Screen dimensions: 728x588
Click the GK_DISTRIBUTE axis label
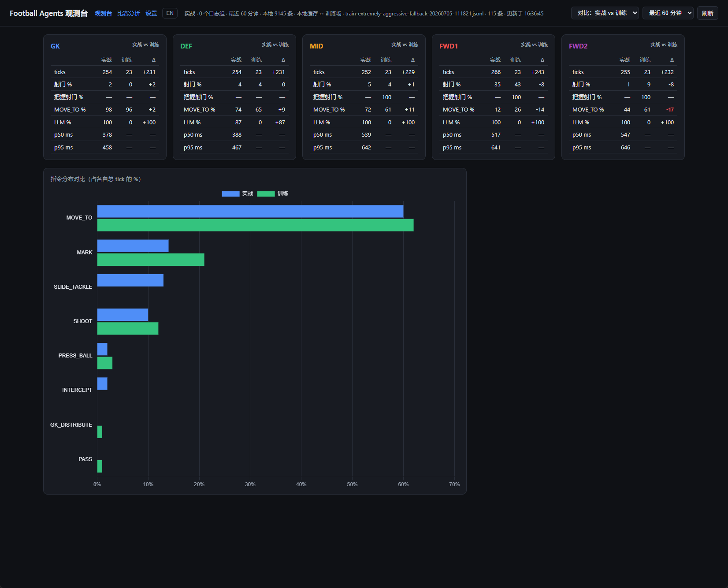point(71,425)
